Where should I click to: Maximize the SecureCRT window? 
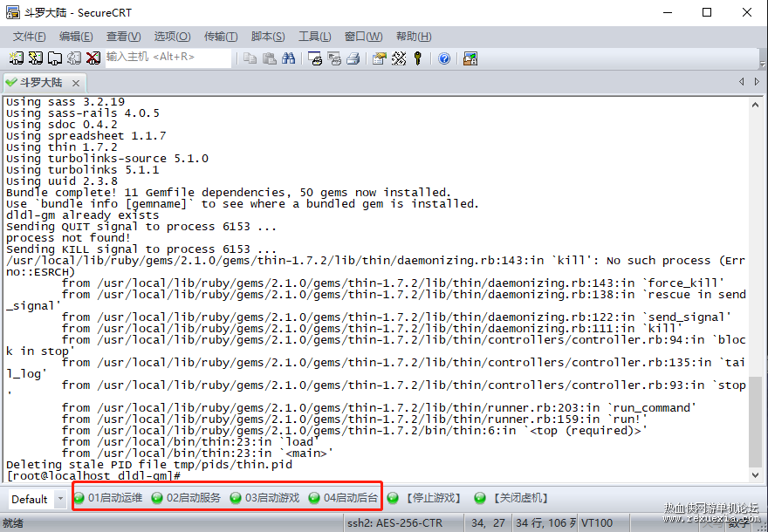click(x=707, y=12)
